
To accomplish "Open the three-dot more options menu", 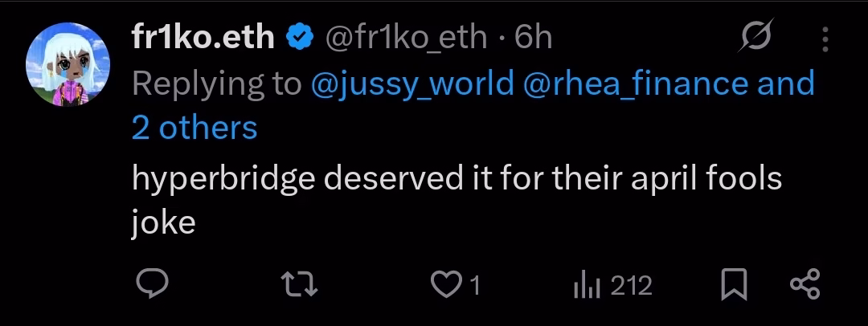I will click(825, 38).
